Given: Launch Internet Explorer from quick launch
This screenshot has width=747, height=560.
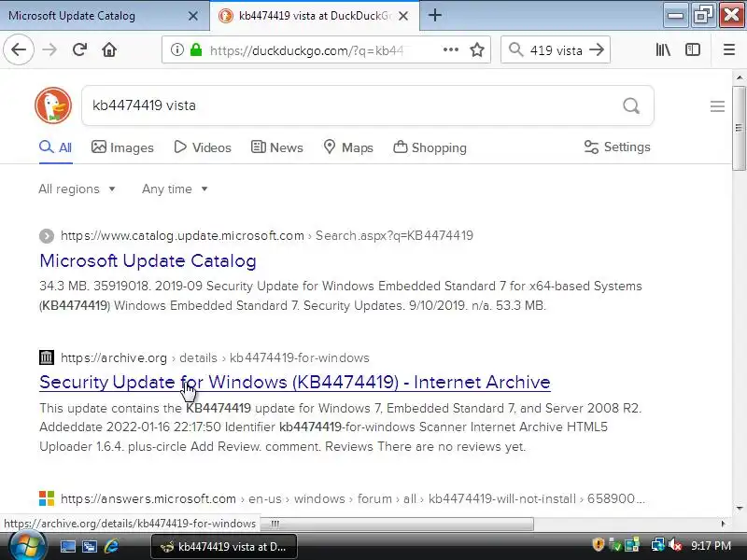Looking at the screenshot, I should click(111, 546).
